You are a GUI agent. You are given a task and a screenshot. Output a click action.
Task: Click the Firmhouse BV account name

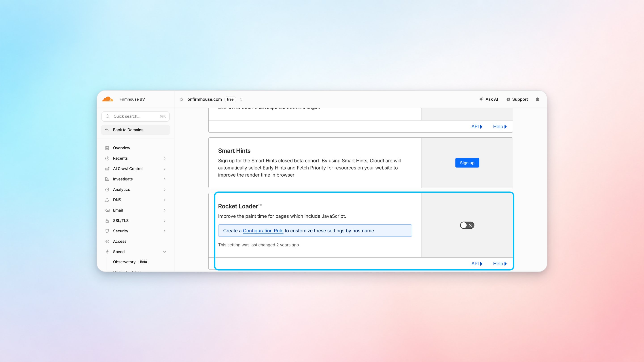click(x=132, y=99)
